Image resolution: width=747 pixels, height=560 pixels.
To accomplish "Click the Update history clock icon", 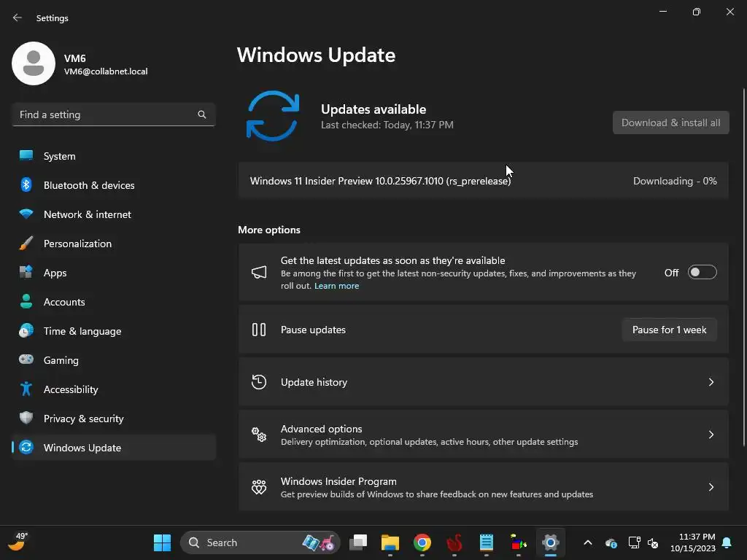I will 259,382.
